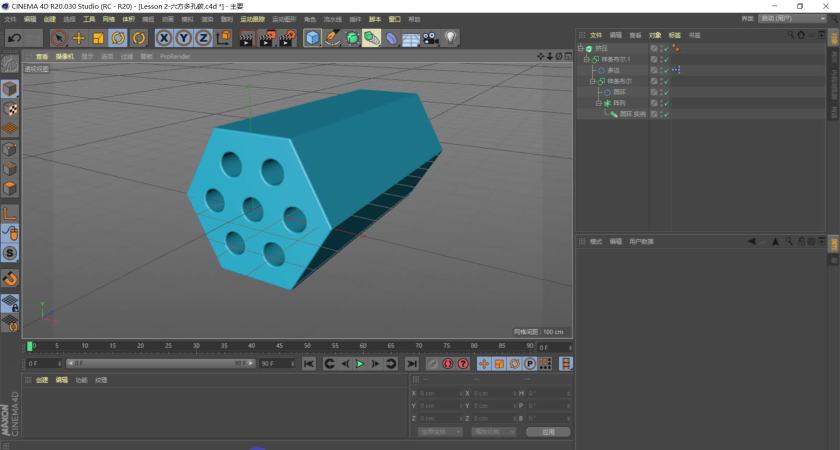This screenshot has width=840, height=450.
Task: Open the viewport 摄像机 menu
Action: 65,56
